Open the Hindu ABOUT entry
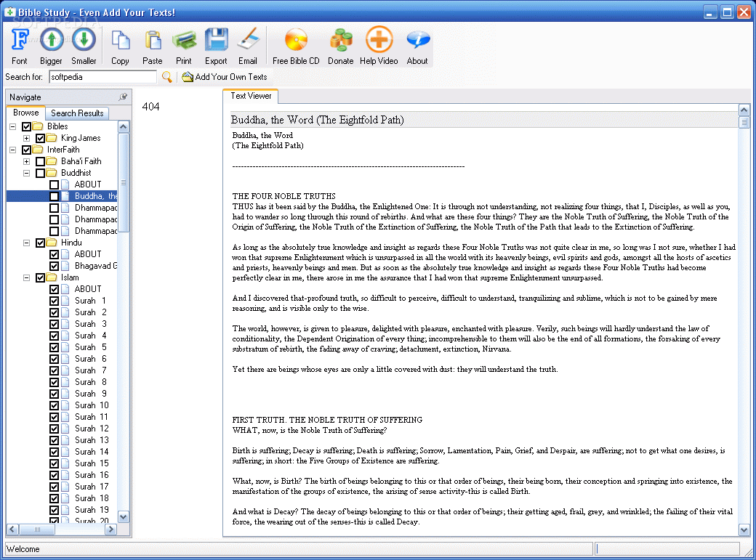This screenshot has width=756, height=560. point(88,254)
